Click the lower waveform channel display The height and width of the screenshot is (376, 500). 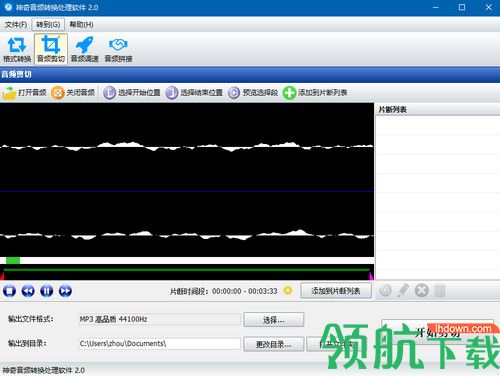(187, 224)
